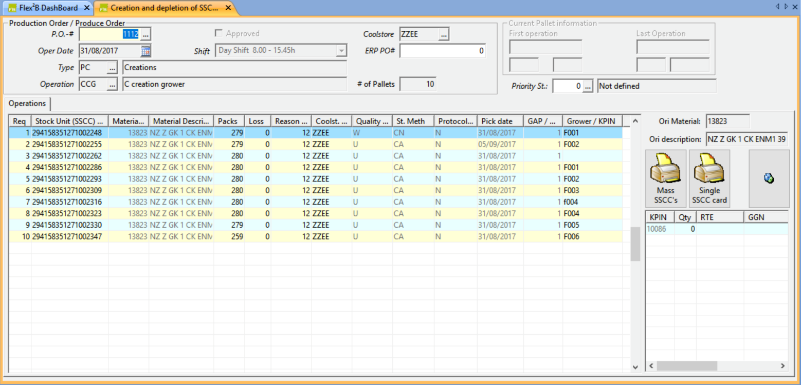Click Qty column header in side grid
This screenshot has width=801, height=385.
[685, 217]
